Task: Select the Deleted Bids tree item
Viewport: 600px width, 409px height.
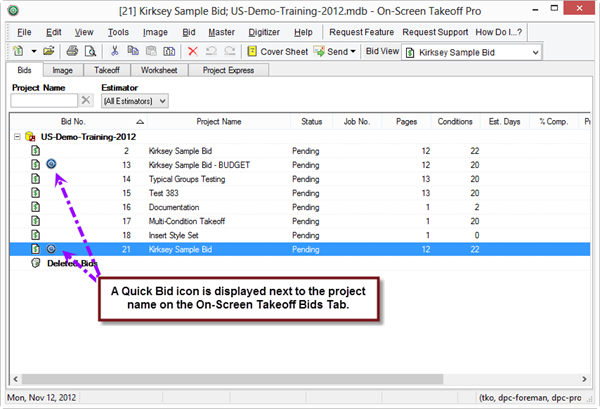Action: [72, 263]
